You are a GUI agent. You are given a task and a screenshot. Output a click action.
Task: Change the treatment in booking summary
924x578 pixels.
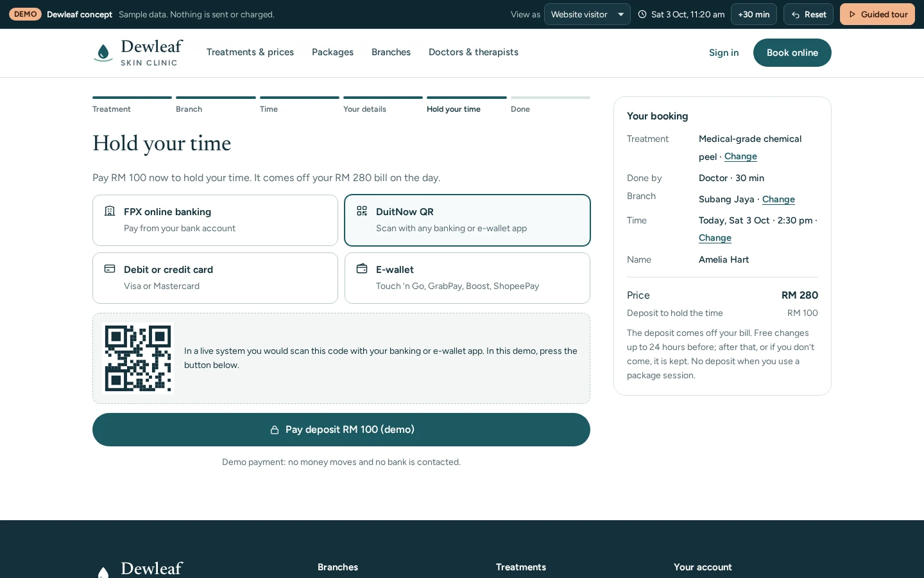pyautogui.click(x=740, y=157)
